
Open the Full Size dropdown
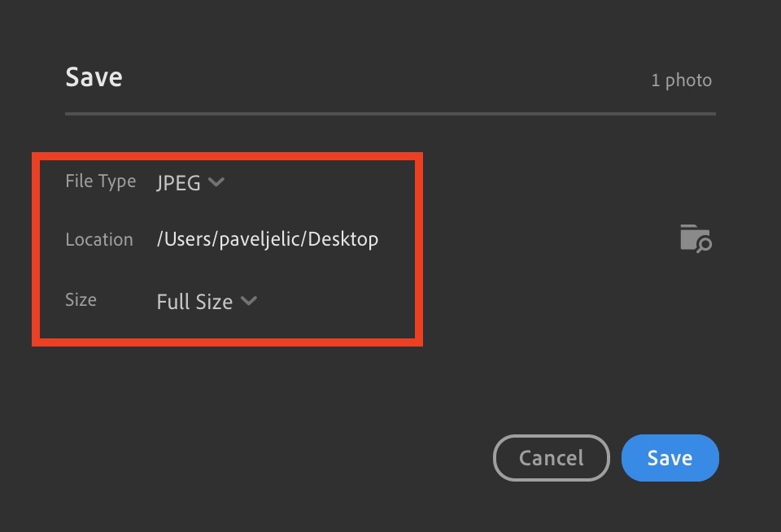(194, 302)
